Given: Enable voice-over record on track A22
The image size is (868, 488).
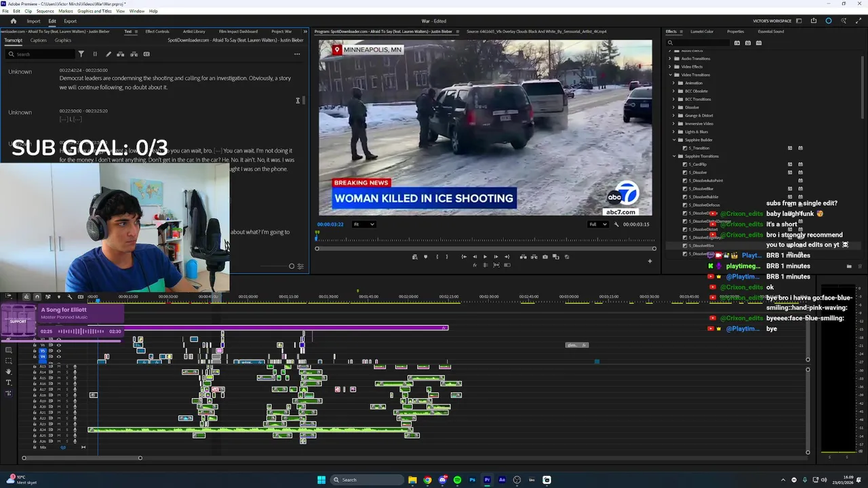Looking at the screenshot, I should click(x=75, y=418).
